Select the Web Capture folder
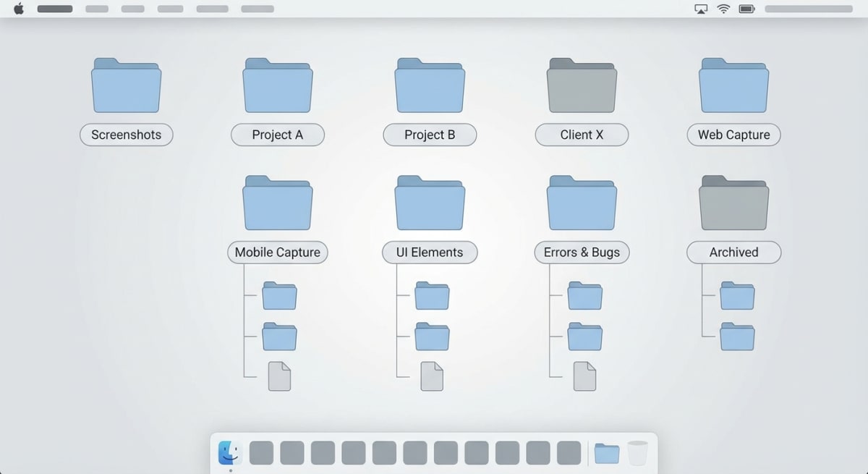 coord(733,85)
